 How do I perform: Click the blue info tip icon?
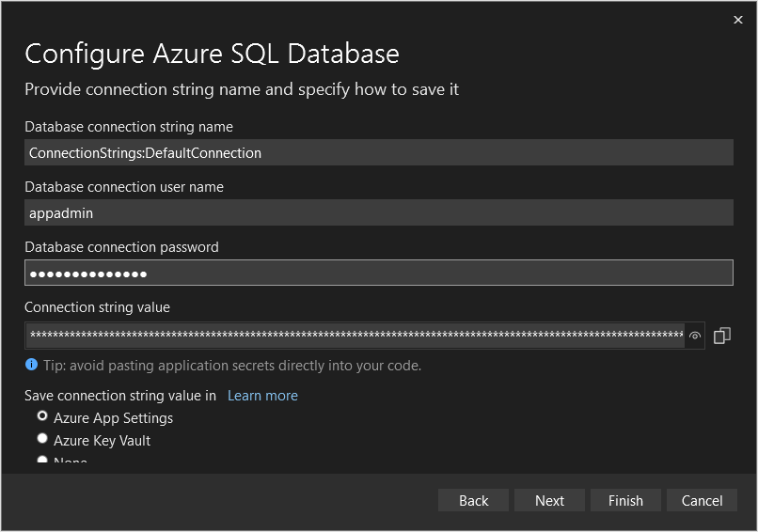click(x=31, y=365)
